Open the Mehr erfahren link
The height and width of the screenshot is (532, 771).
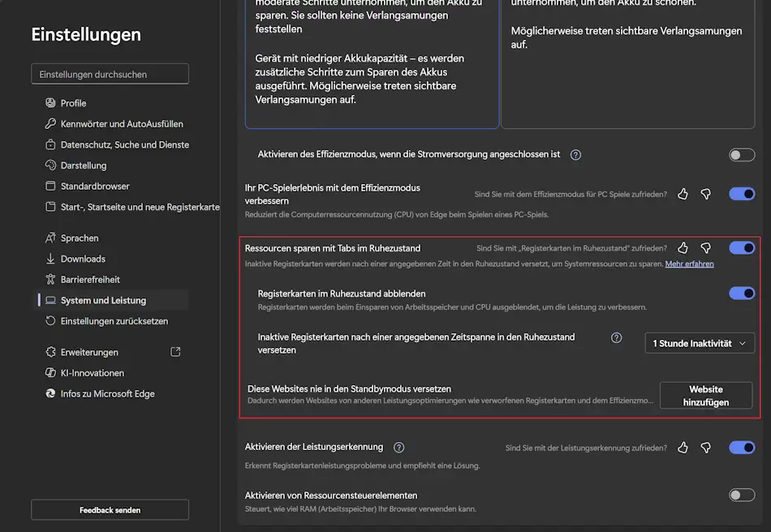tap(689, 264)
